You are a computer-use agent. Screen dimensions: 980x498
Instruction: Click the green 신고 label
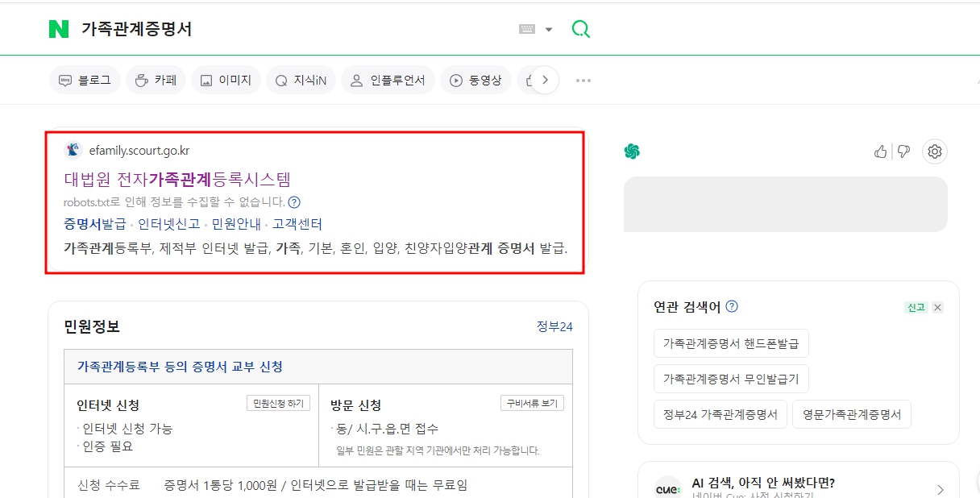click(x=916, y=307)
